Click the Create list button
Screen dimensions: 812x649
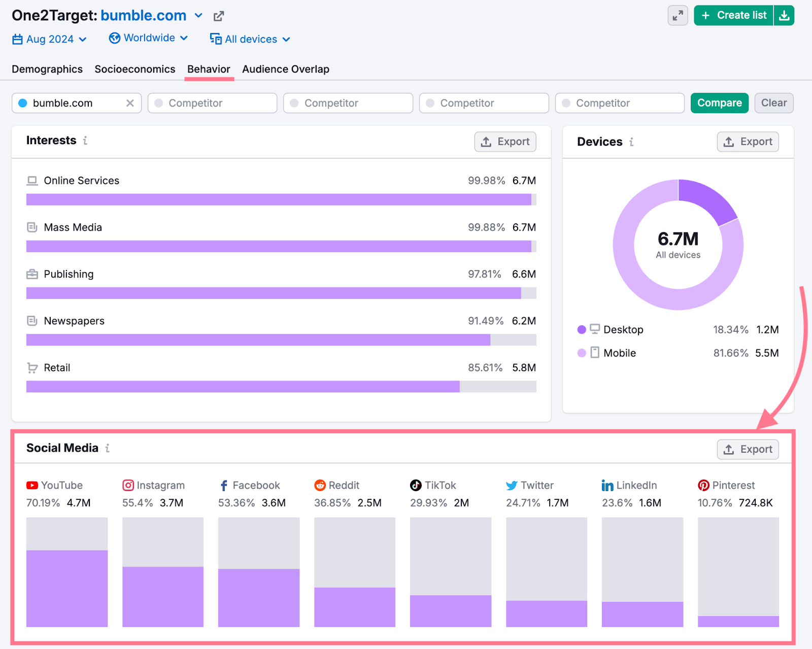733,16
